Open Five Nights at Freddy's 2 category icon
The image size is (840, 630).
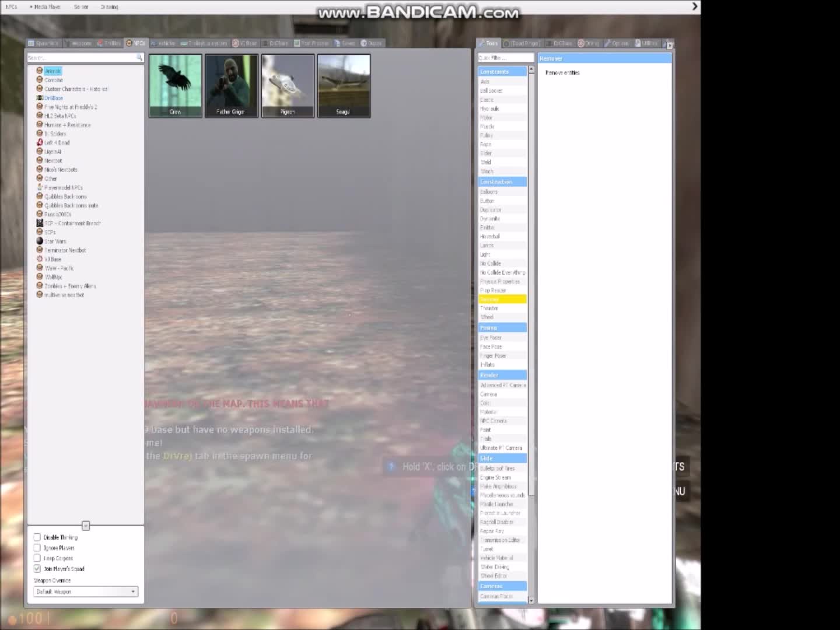pos(40,107)
